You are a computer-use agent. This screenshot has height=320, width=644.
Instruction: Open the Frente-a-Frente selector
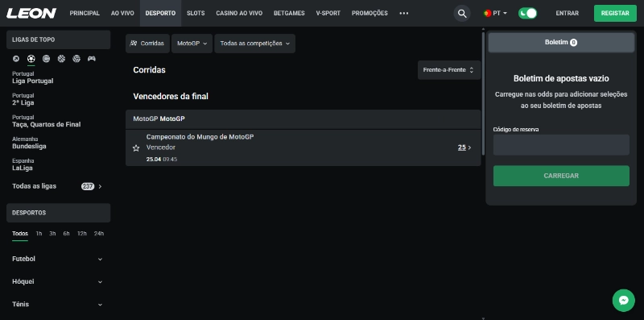449,70
